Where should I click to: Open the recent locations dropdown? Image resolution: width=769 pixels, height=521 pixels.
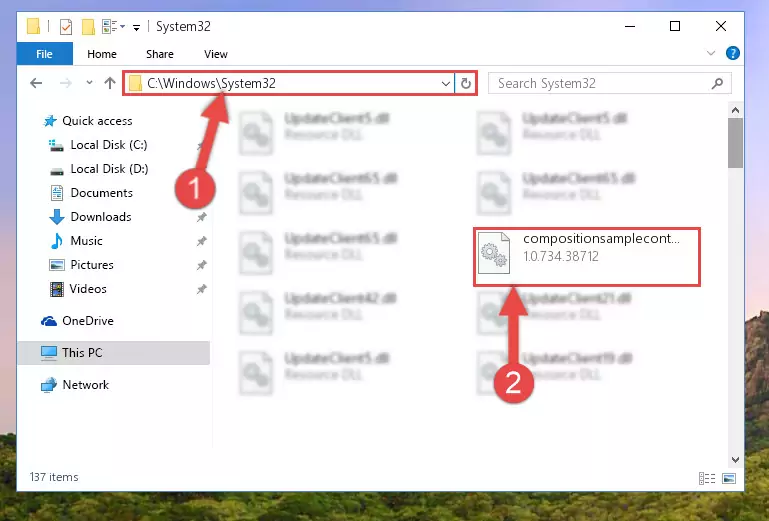click(x=89, y=83)
